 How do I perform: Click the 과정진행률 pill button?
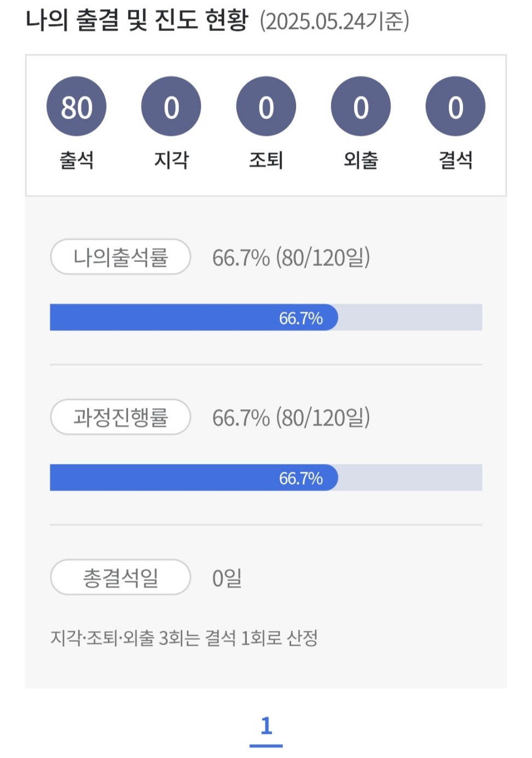click(x=120, y=418)
